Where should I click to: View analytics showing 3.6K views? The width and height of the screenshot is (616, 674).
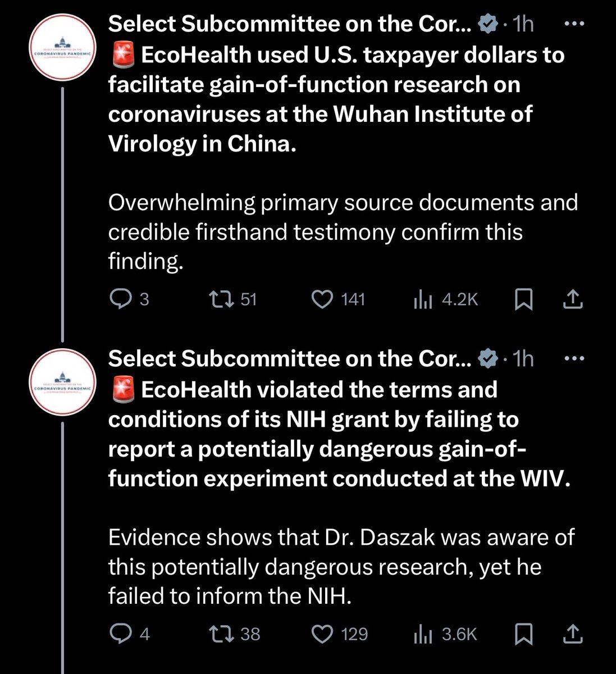point(423,635)
